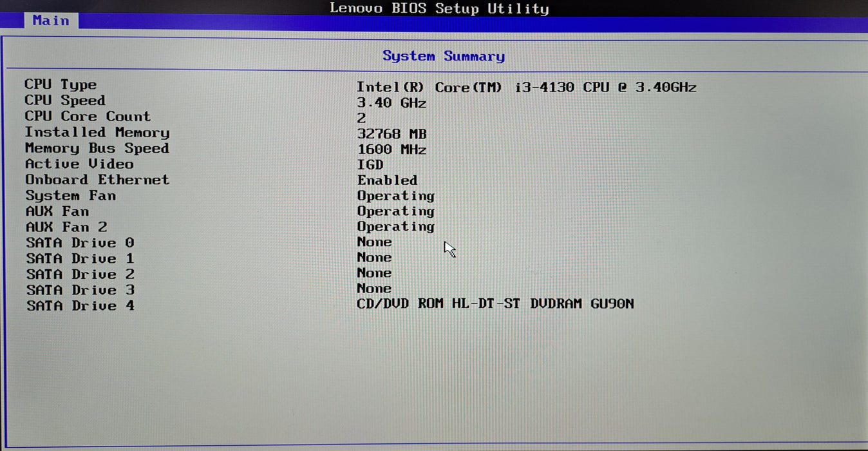Click the SATA Drive 0 None value
The width and height of the screenshot is (868, 451).
click(374, 242)
